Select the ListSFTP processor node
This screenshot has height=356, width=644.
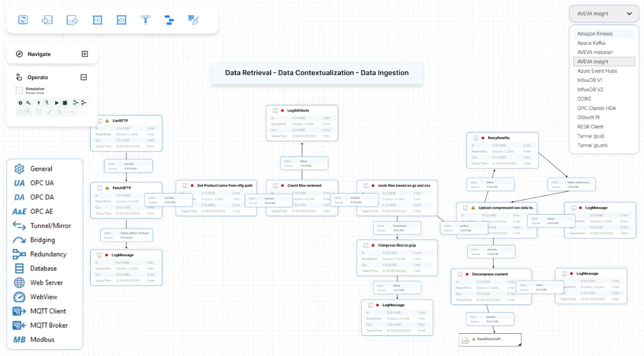pyautogui.click(x=126, y=133)
